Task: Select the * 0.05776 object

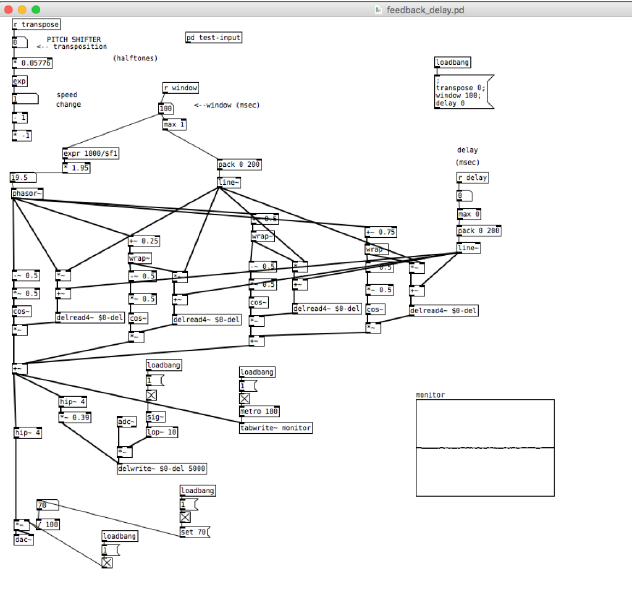Action: tap(32, 63)
